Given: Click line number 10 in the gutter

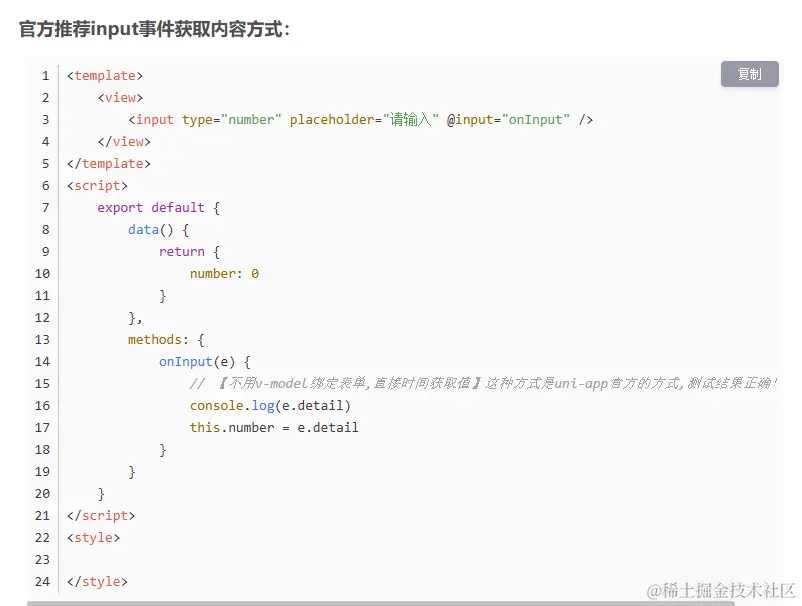Looking at the screenshot, I should pos(42,274).
